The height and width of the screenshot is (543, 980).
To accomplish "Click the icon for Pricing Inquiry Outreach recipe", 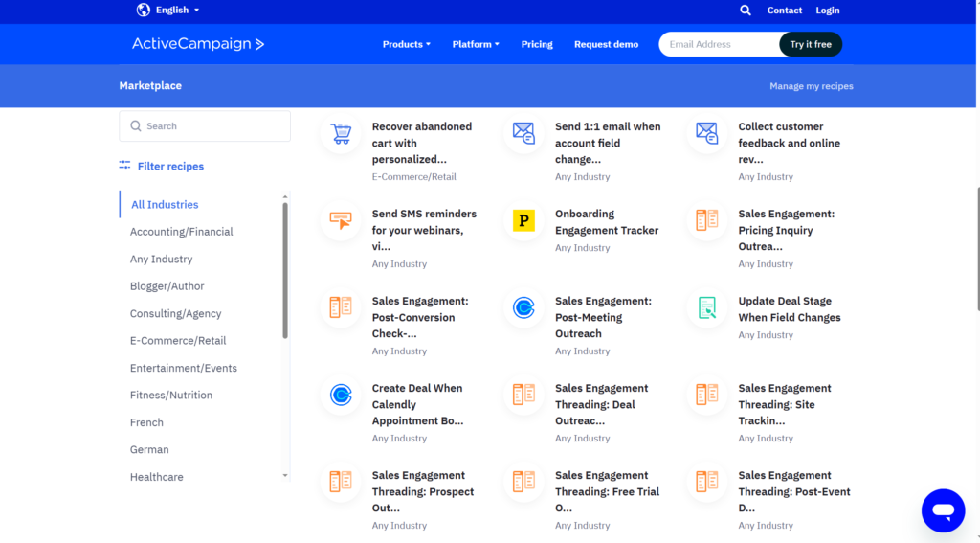I will point(707,220).
